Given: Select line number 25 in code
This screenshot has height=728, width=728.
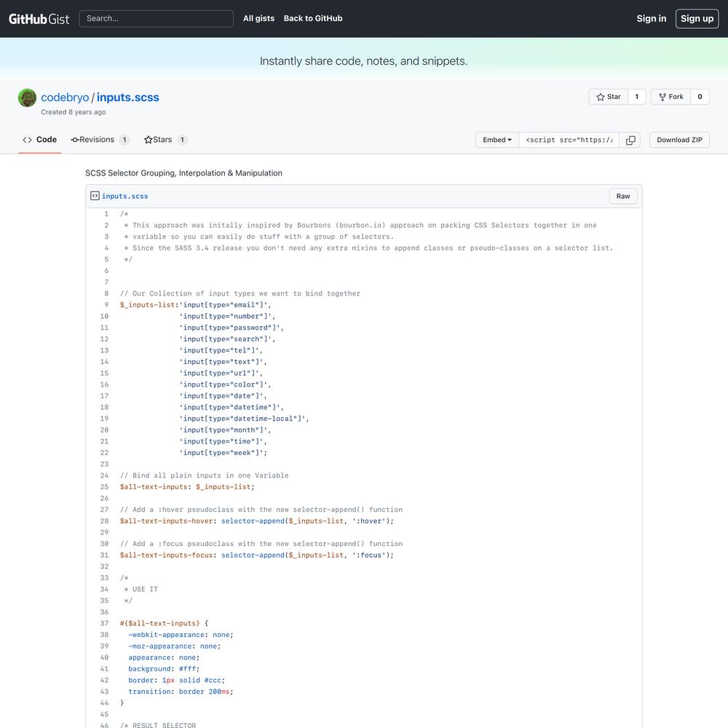Looking at the screenshot, I should coord(104,487).
